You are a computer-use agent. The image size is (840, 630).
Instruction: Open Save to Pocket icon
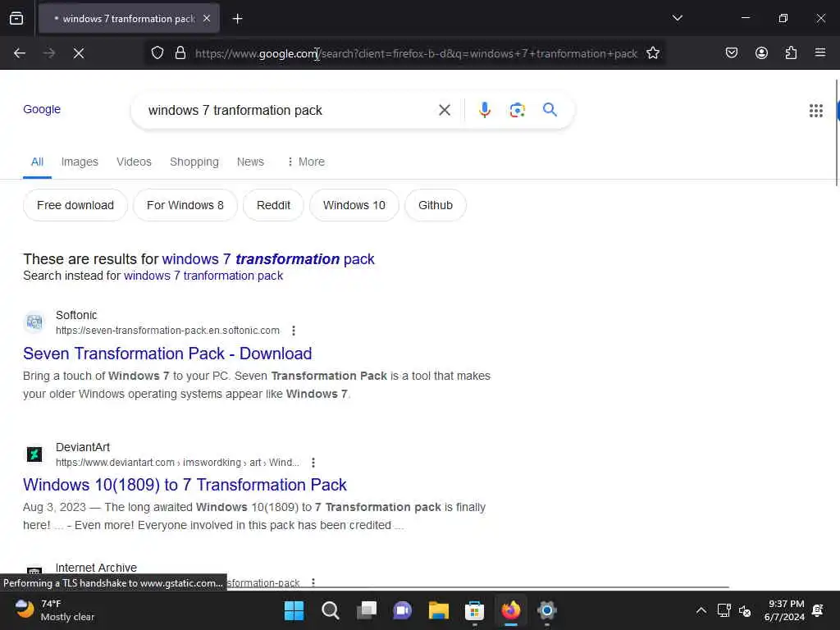[x=731, y=53]
